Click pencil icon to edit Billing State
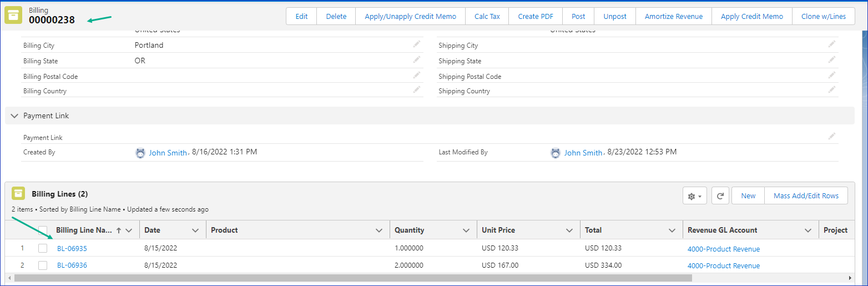 pos(416,60)
